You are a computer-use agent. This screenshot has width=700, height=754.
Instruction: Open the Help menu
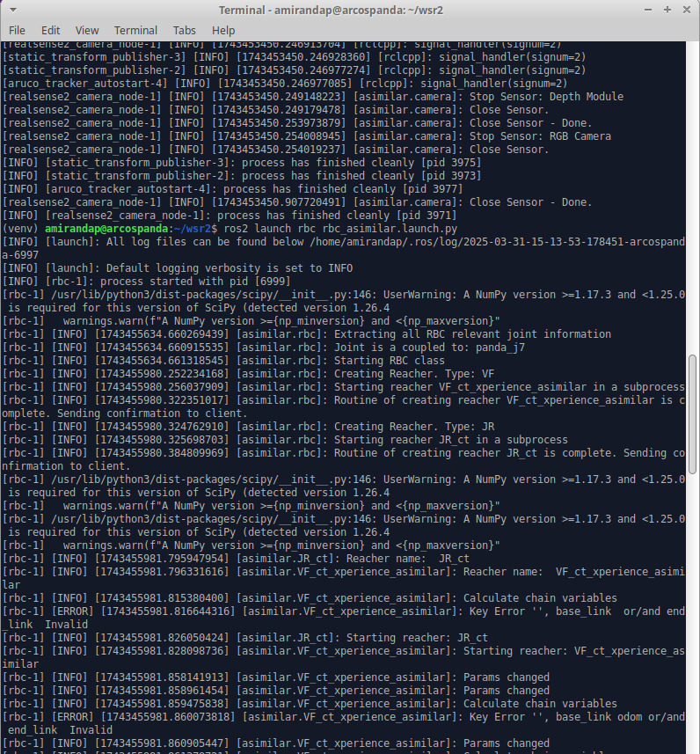pyautogui.click(x=223, y=30)
